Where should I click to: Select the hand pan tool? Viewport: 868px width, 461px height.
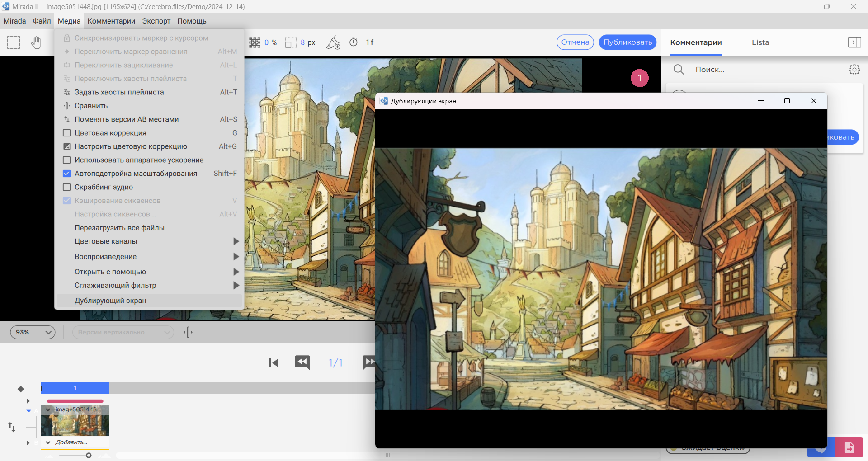36,42
